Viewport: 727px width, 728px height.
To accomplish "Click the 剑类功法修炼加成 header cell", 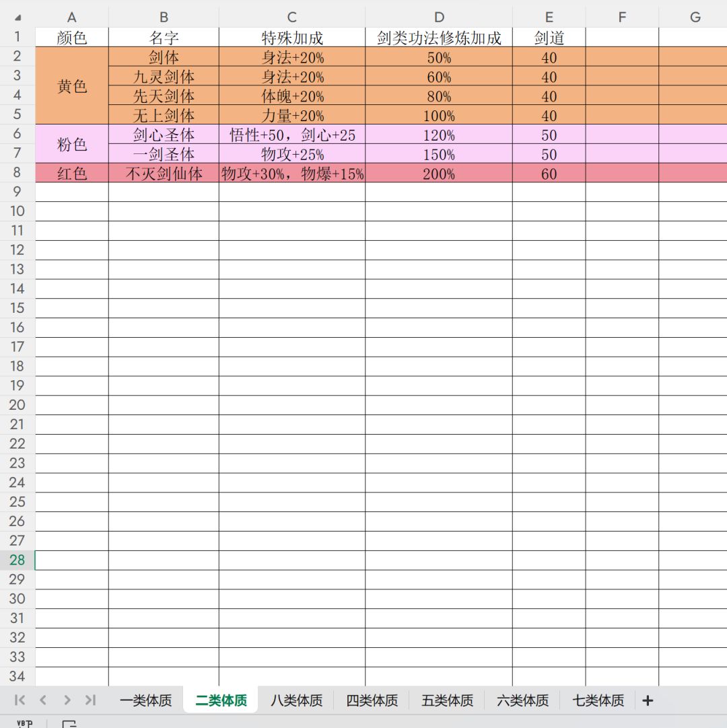I will [438, 37].
